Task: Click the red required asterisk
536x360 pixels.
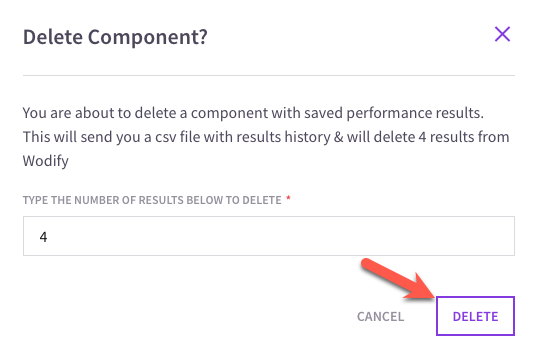Action: click(288, 198)
